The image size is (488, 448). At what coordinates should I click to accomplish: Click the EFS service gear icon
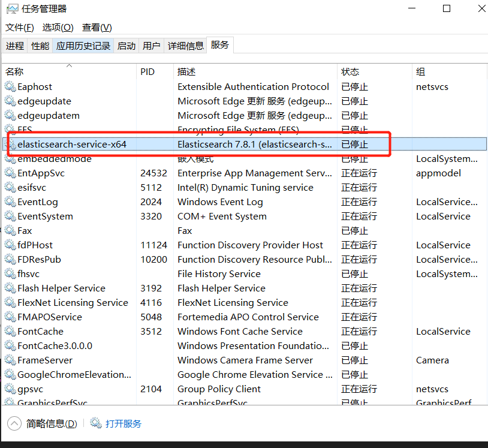(10, 130)
